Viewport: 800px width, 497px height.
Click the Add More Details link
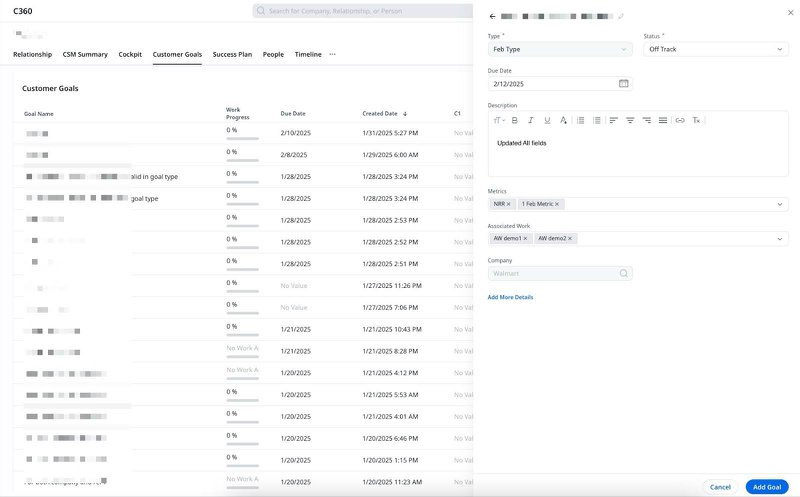[510, 297]
